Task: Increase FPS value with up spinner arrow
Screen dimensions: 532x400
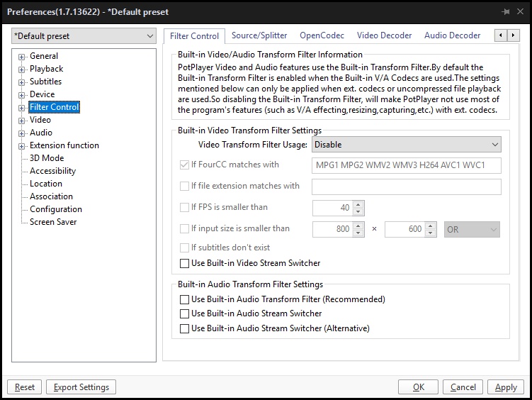Action: [358, 204]
